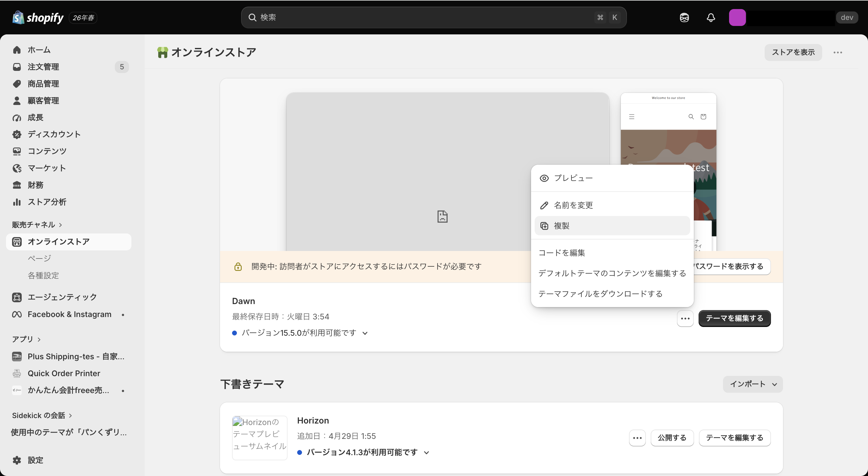Click the Horizon theme three-dot actions button
868x476 pixels.
pyautogui.click(x=637, y=438)
